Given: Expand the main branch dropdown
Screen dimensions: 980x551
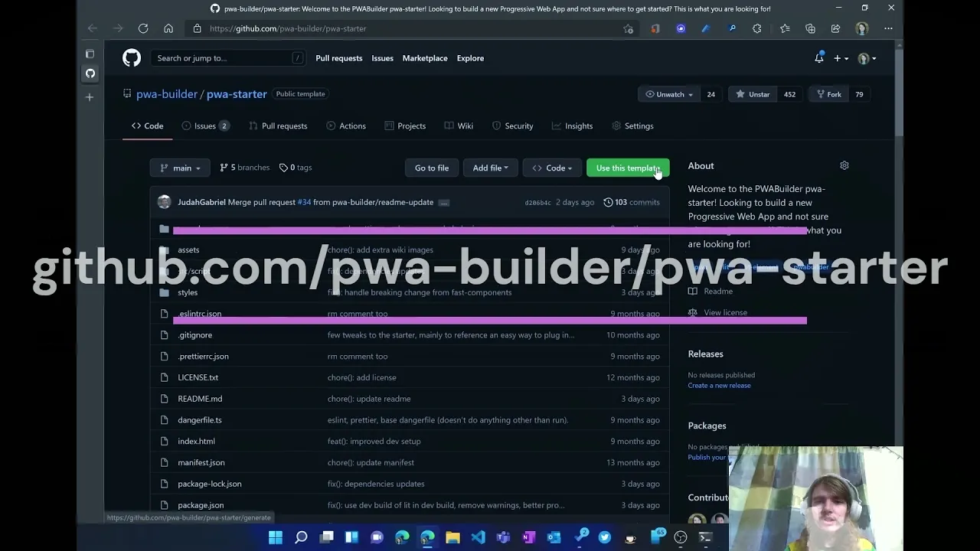Looking at the screenshot, I should pyautogui.click(x=181, y=168).
